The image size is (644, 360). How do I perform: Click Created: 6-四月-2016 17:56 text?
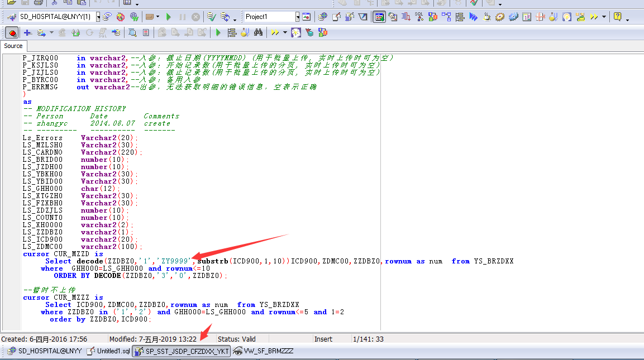click(44, 339)
